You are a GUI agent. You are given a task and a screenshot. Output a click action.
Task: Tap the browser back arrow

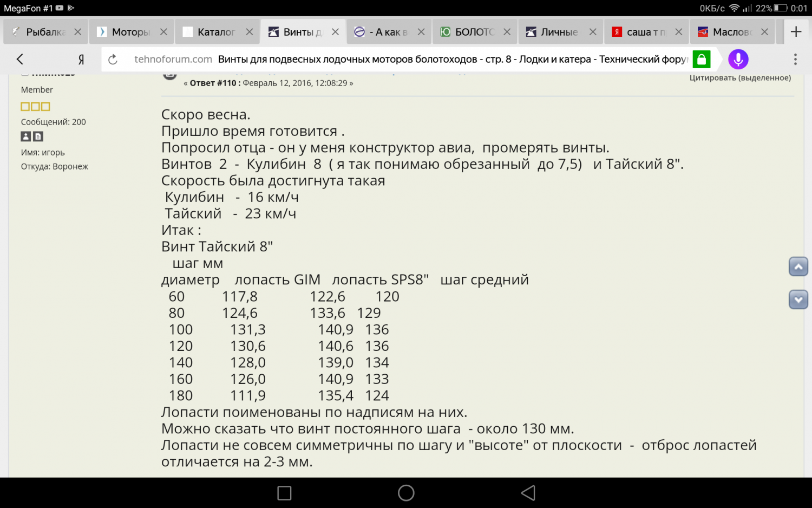tap(20, 59)
